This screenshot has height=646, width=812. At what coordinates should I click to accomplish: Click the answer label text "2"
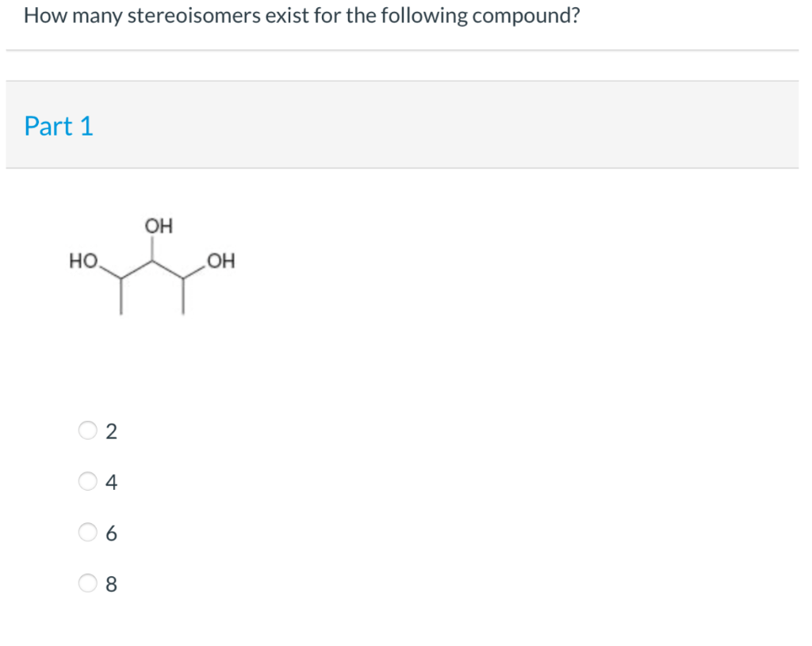pos(111,431)
